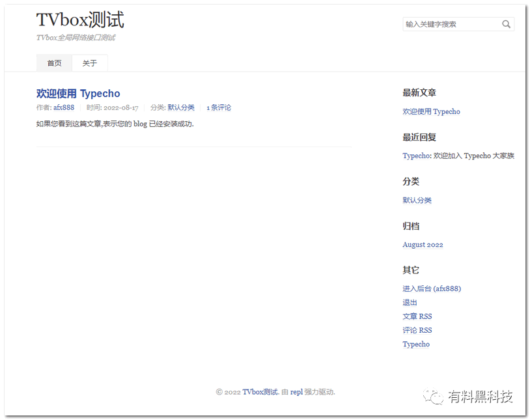This screenshot has height=420, width=530.
Task: Switch to the 关于 navigation tab
Action: 90,63
